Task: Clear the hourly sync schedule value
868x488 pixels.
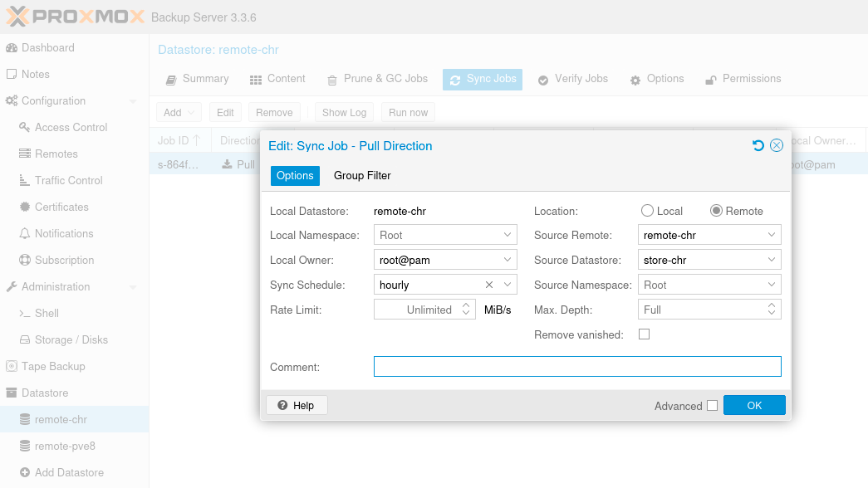Action: point(489,285)
